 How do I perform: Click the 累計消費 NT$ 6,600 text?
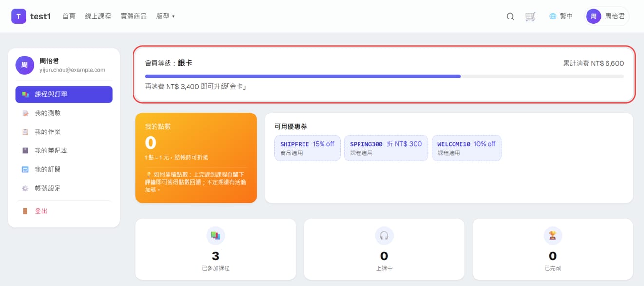(593, 64)
